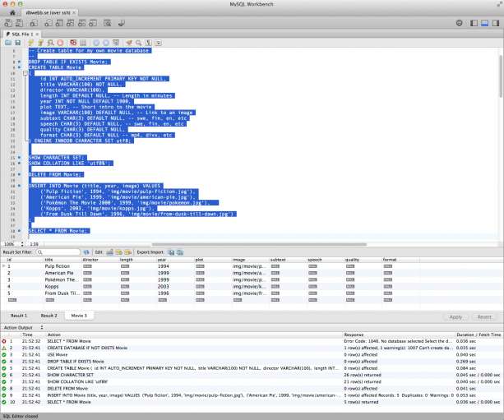Open the editor zoom level stepper

pos(22,244)
